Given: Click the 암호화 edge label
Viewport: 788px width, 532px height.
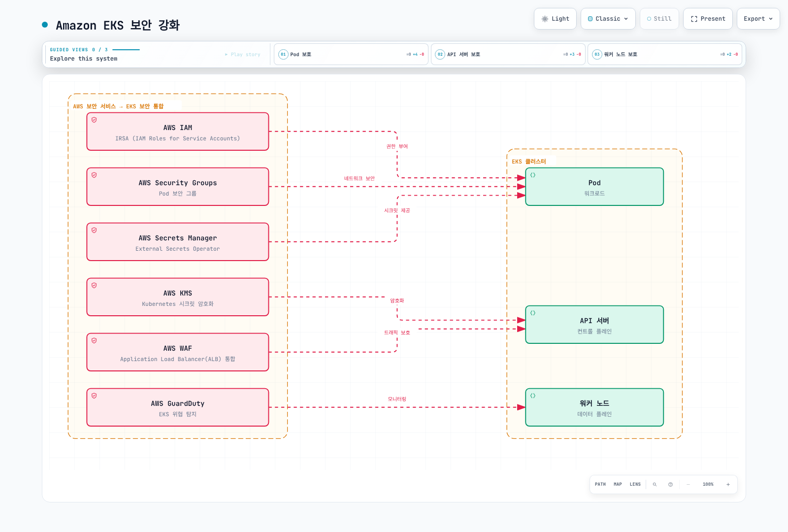Looking at the screenshot, I should pyautogui.click(x=397, y=300).
